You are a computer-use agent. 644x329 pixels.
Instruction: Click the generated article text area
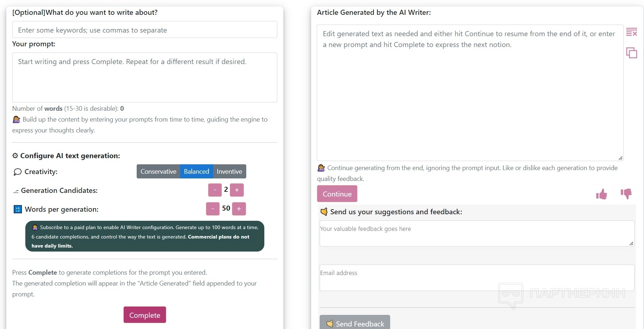click(x=470, y=93)
